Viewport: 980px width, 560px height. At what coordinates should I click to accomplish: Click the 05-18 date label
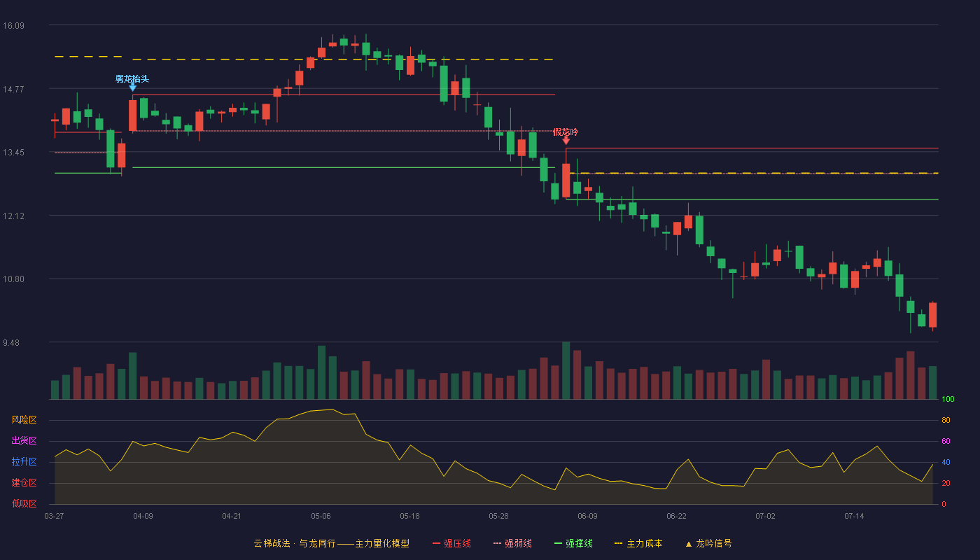(409, 516)
